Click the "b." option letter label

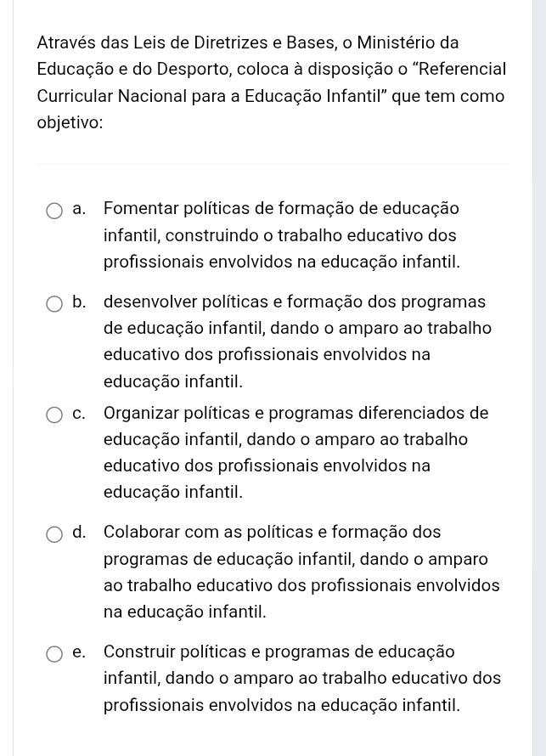[x=80, y=302]
